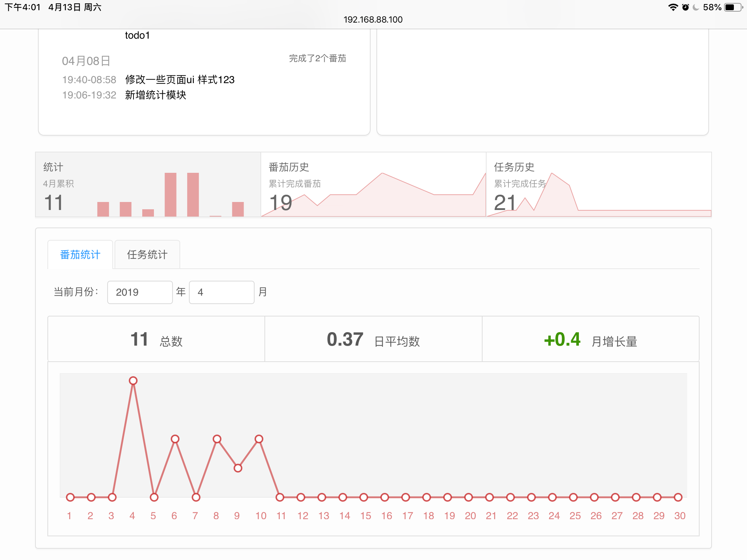Screen dimensions: 747x560
Task: Click the address bar 192.168.88.100
Action: click(373, 20)
